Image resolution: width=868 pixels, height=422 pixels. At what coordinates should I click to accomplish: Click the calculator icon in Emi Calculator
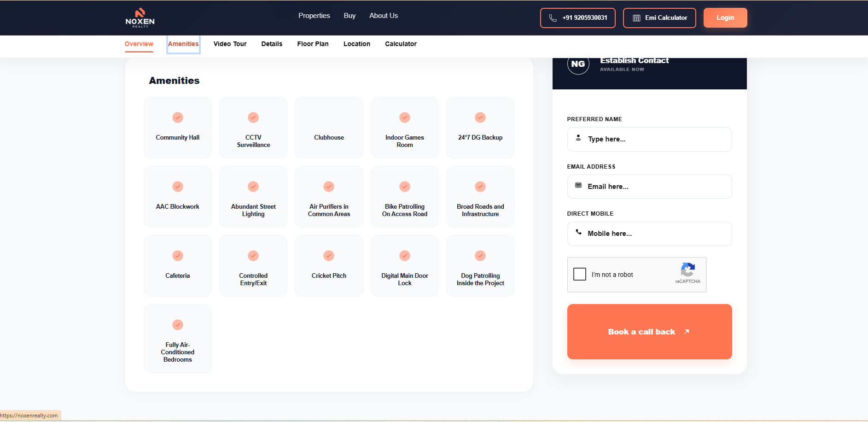click(x=636, y=18)
